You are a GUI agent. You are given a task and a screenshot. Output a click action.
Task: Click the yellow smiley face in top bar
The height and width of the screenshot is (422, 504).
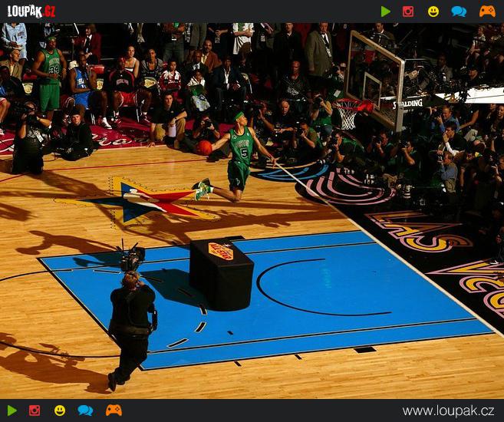coord(433,12)
